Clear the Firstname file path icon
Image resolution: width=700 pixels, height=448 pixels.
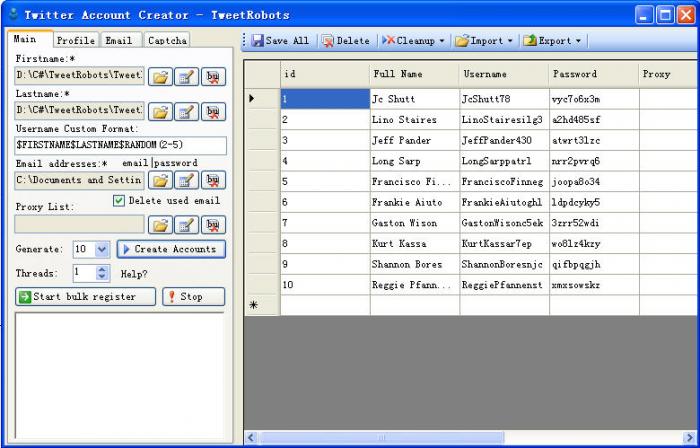[x=213, y=76]
